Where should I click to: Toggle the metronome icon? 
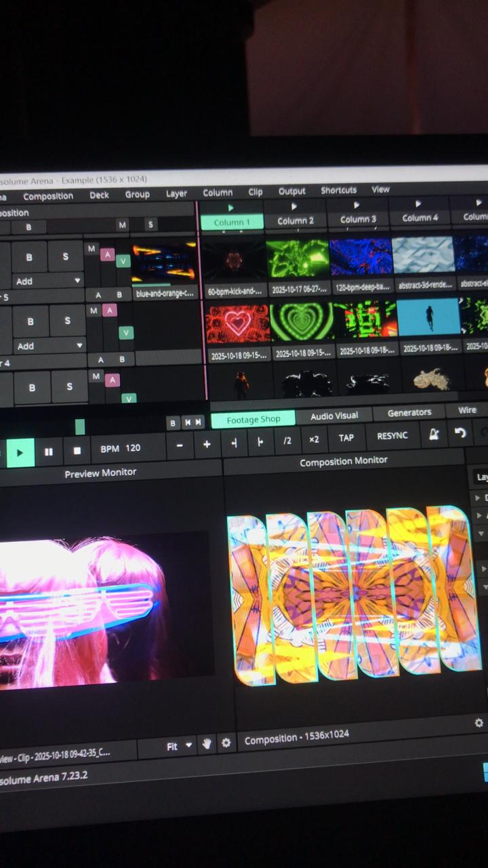click(433, 435)
